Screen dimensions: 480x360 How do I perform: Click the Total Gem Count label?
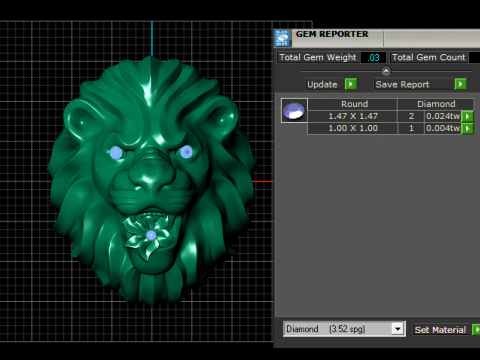tap(429, 57)
